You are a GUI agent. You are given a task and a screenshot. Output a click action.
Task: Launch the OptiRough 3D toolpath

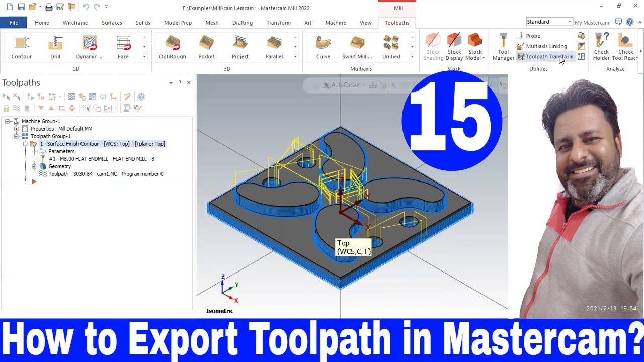[x=173, y=48]
